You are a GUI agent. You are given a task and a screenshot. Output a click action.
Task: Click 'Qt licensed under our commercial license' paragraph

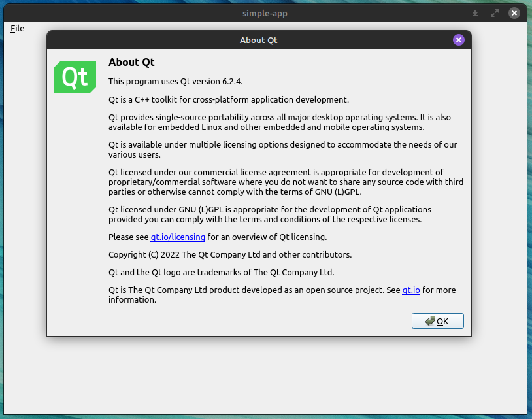(286, 182)
